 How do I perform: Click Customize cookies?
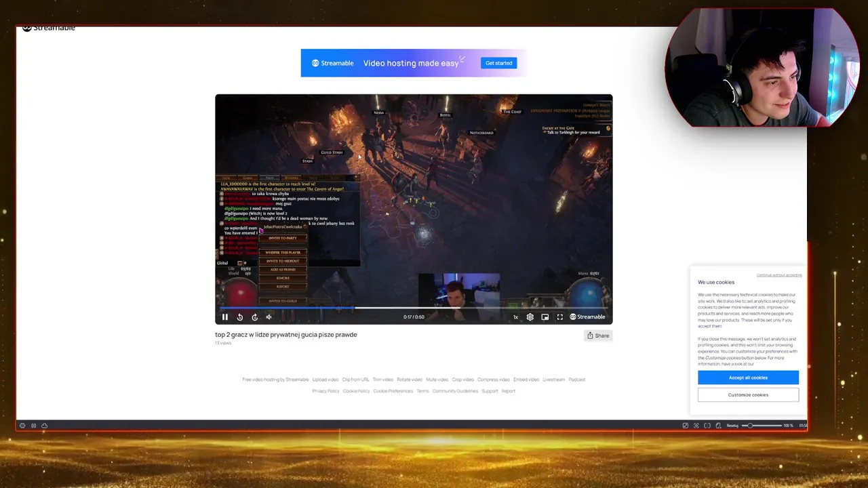click(x=748, y=394)
